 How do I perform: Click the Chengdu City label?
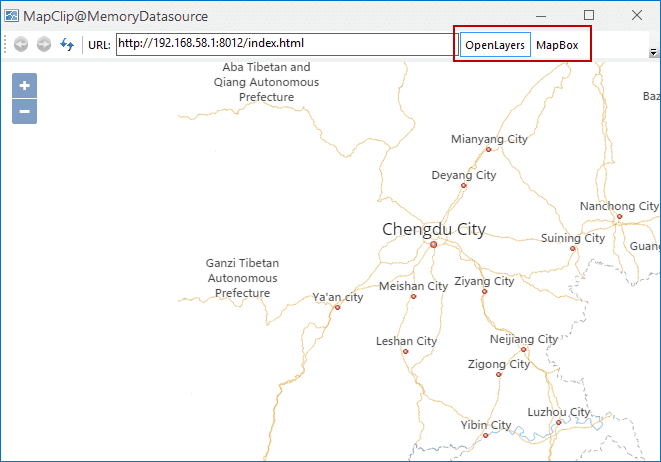tap(434, 230)
